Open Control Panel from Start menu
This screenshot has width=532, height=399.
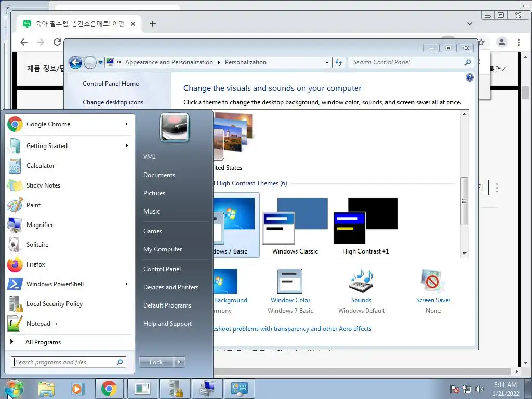162,269
